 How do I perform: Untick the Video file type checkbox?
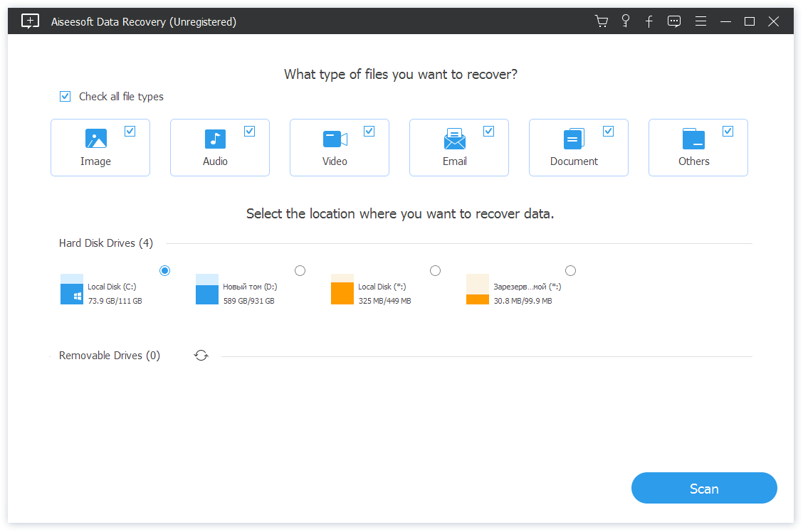tap(369, 131)
